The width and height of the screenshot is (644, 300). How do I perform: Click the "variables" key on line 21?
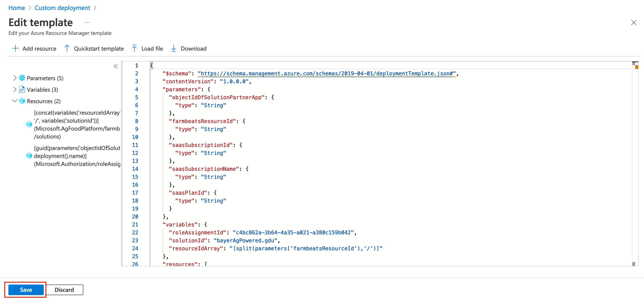point(180,224)
